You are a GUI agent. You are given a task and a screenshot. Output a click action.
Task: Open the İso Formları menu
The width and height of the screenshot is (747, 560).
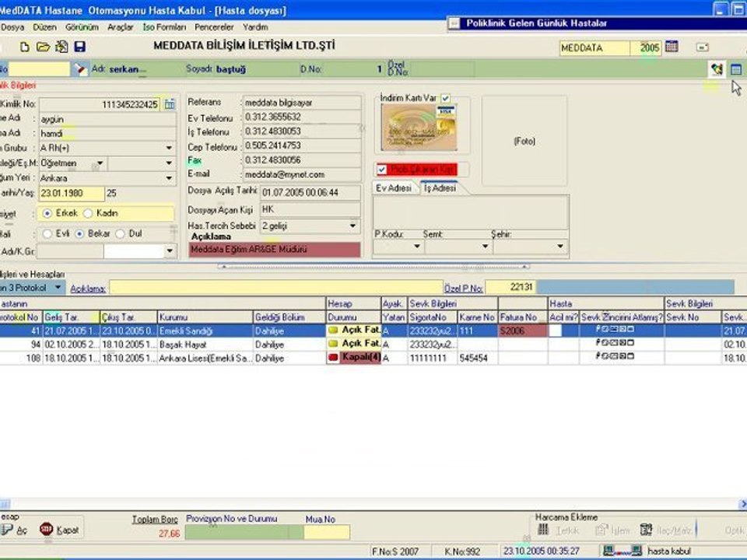[x=164, y=27]
